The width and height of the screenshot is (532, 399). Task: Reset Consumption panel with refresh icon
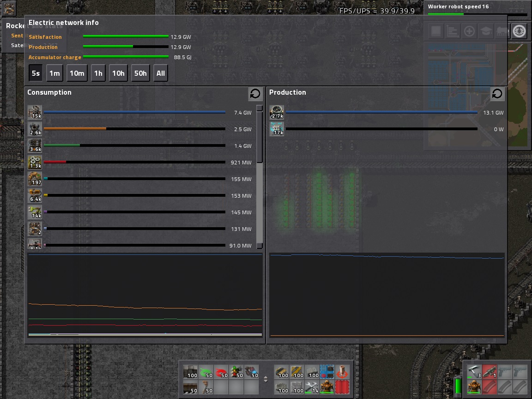255,94
